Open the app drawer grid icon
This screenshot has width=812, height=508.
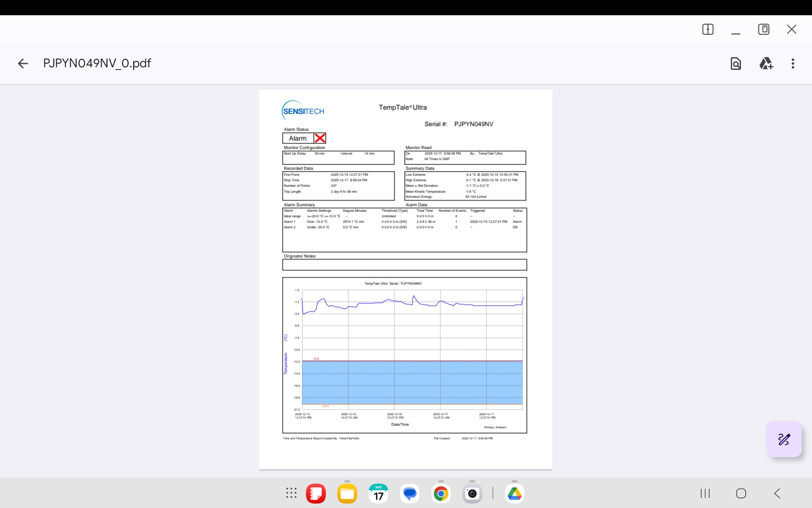tap(291, 493)
